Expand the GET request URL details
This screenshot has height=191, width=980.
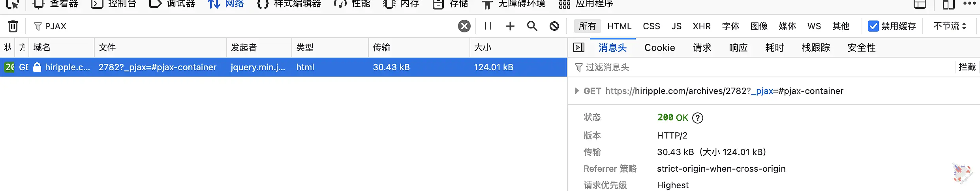(576, 91)
